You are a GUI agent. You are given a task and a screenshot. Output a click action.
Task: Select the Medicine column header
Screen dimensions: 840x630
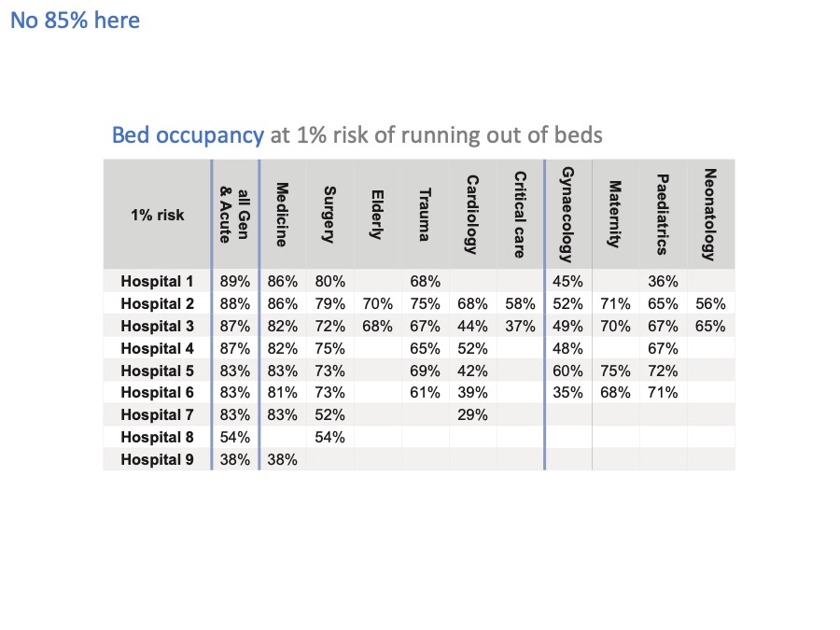click(x=282, y=215)
